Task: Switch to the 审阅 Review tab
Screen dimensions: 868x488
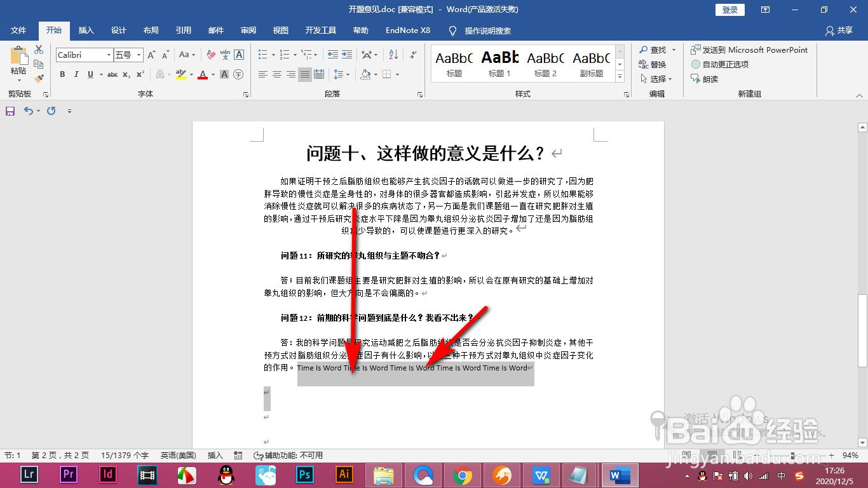Action: [248, 30]
